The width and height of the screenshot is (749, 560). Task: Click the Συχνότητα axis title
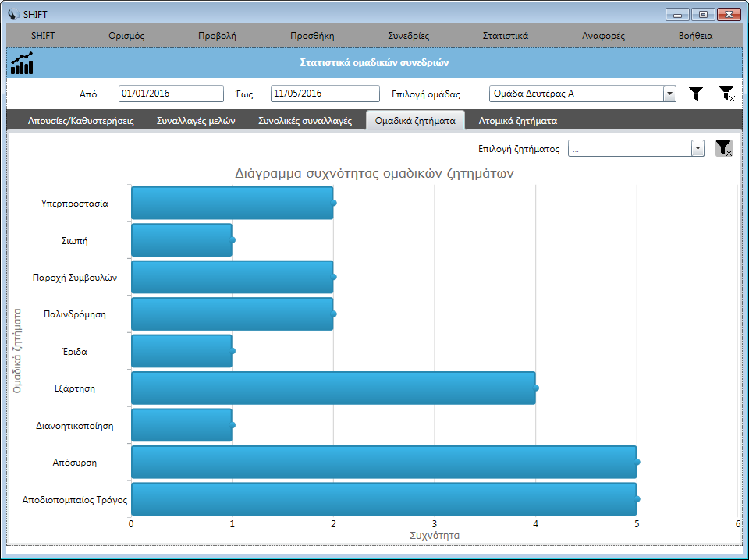tap(435, 536)
